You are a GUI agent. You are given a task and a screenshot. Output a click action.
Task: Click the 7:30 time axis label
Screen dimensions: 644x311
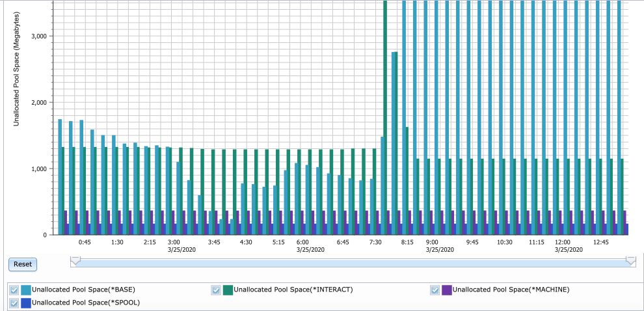click(375, 242)
